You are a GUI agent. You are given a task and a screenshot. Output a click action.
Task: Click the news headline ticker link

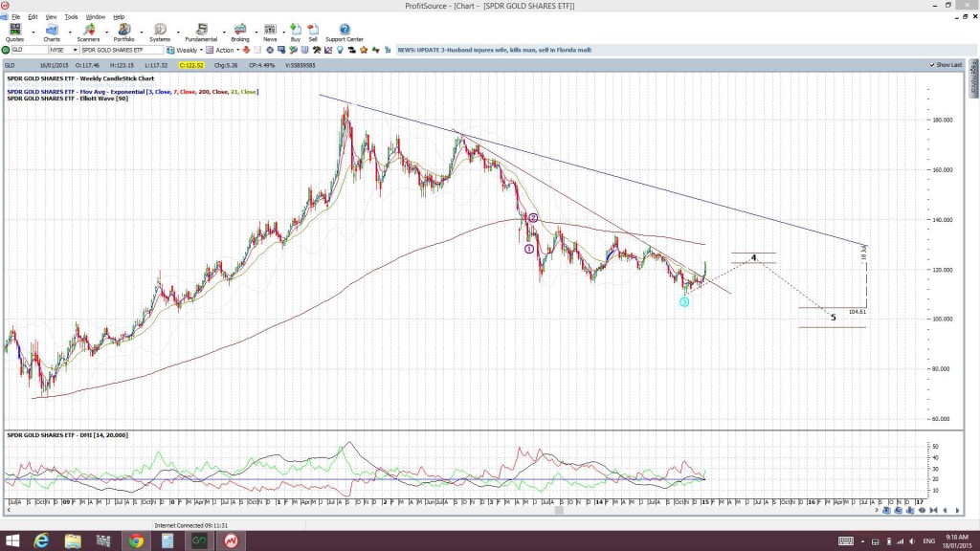pyautogui.click(x=495, y=50)
